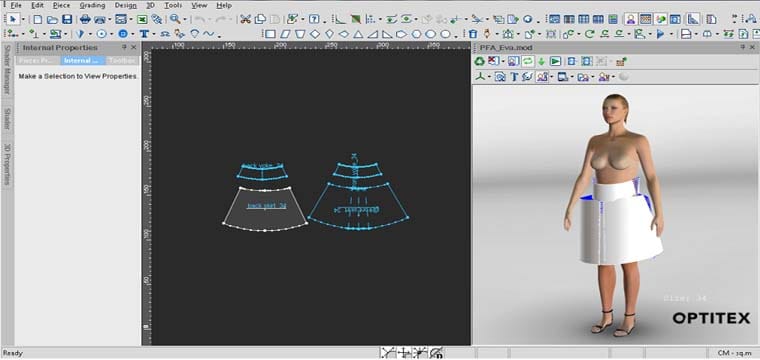
Task: Open the Shader side tab
Action: [x=7, y=119]
